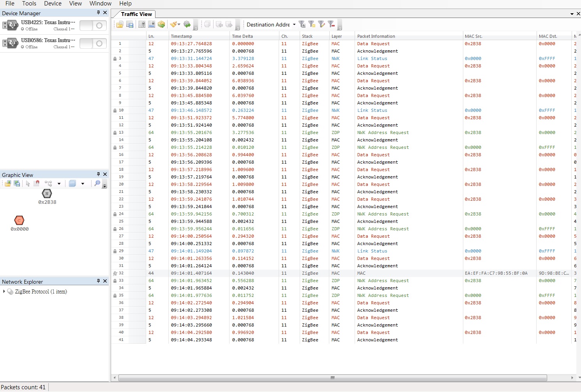Click the edit filter funnel with pencil icon

[x=322, y=25]
